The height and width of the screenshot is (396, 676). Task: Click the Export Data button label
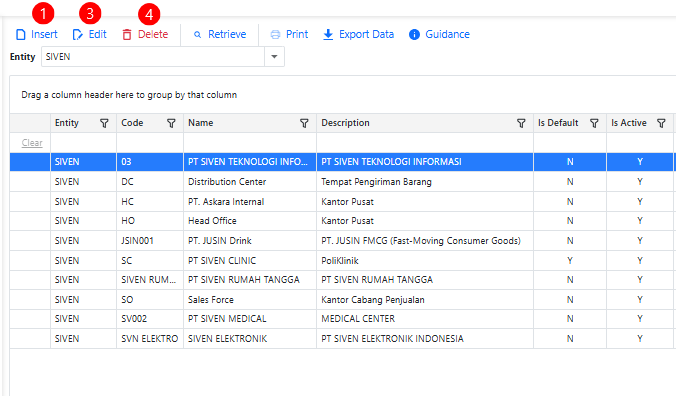coord(366,34)
